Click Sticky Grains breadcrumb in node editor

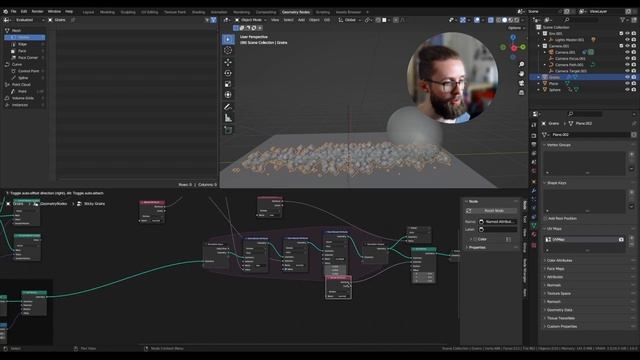(94, 204)
